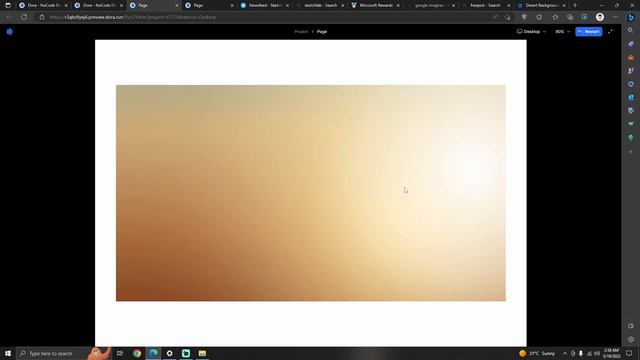Image resolution: width=640 pixels, height=360 pixels.
Task: Click the add plus icon in Edge sidebar
Action: (x=631, y=152)
